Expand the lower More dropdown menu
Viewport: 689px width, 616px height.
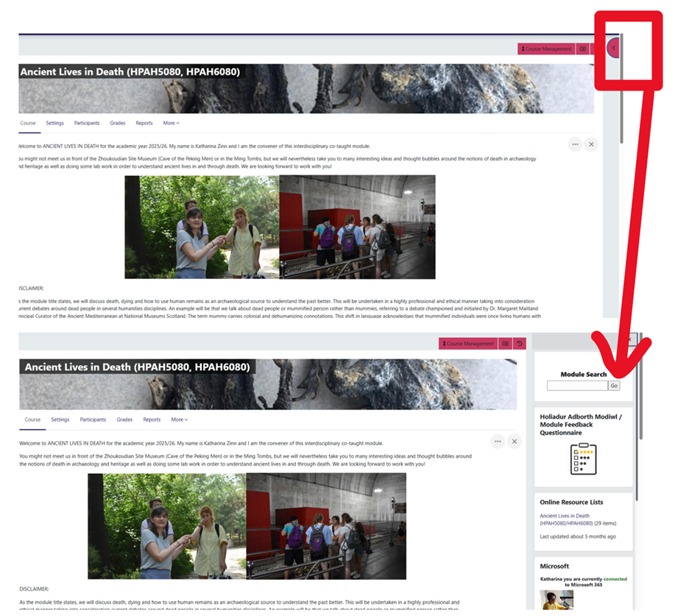pyautogui.click(x=179, y=419)
